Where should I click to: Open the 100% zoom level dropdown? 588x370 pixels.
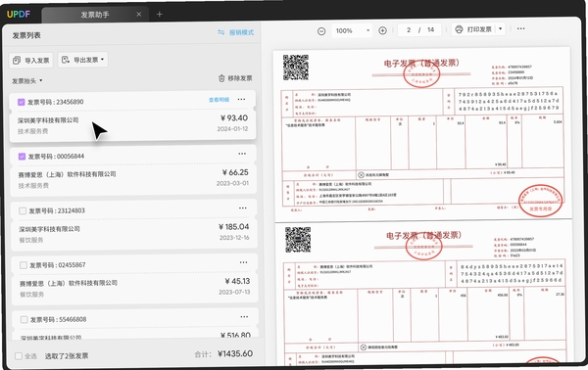tap(352, 30)
